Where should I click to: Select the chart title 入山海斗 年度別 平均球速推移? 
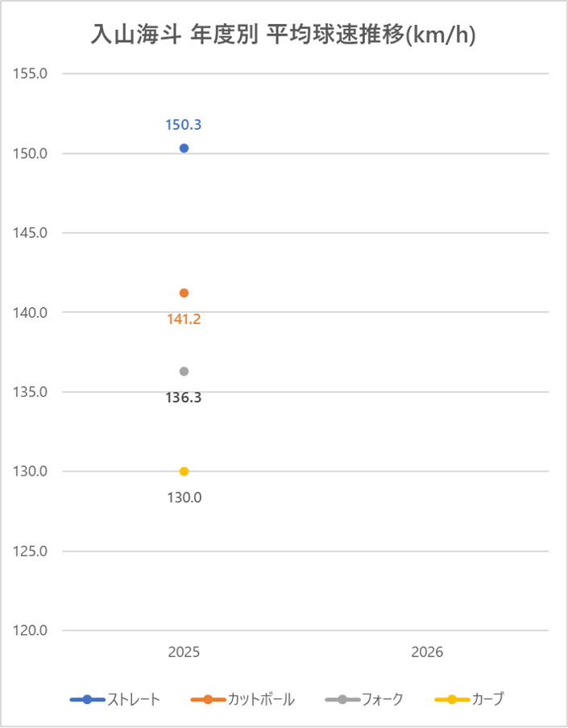[x=283, y=35]
